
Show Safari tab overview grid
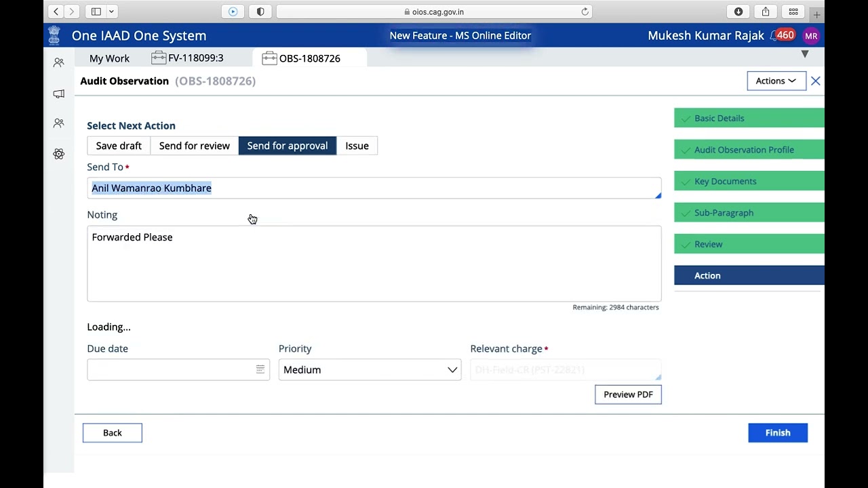click(793, 12)
